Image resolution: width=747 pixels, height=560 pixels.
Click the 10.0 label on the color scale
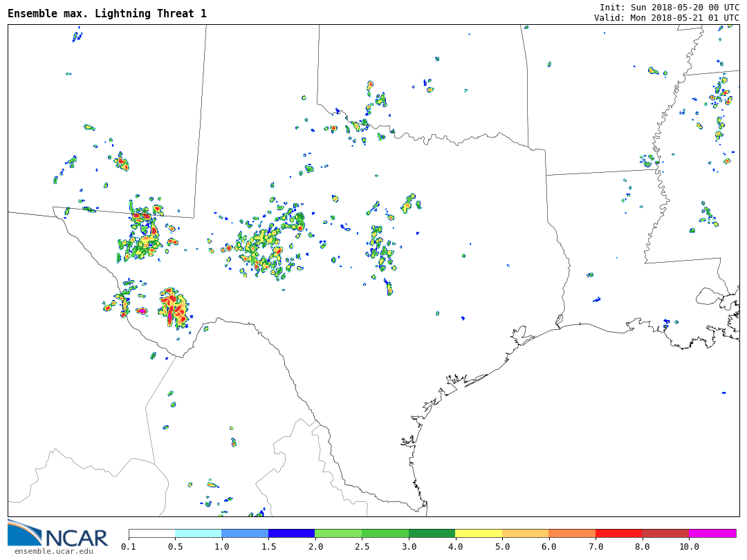(689, 547)
